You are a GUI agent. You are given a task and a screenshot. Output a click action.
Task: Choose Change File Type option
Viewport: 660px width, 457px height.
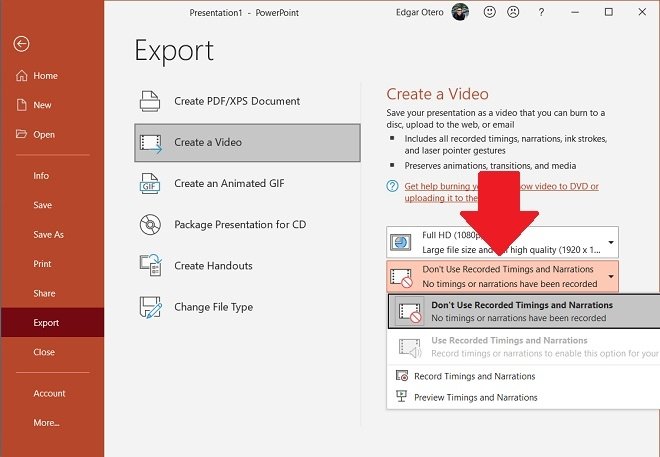pyautogui.click(x=247, y=307)
